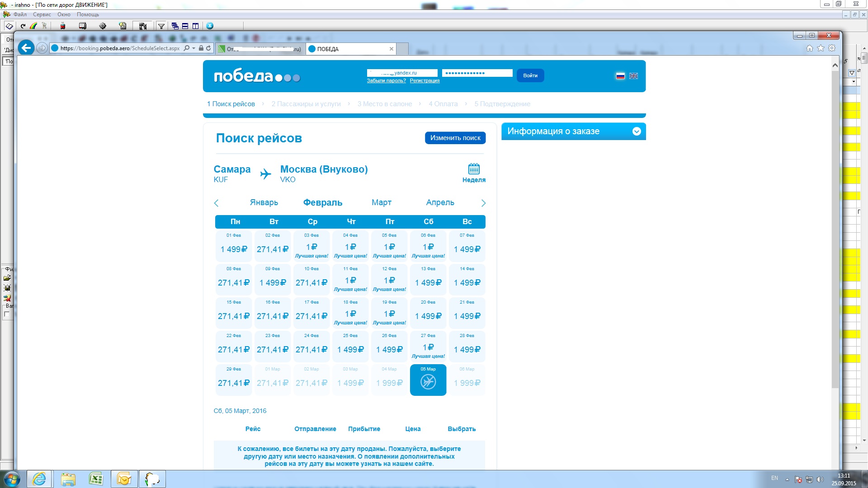
Task: Click the cascade windows toolbar icon
Action: [x=175, y=26]
